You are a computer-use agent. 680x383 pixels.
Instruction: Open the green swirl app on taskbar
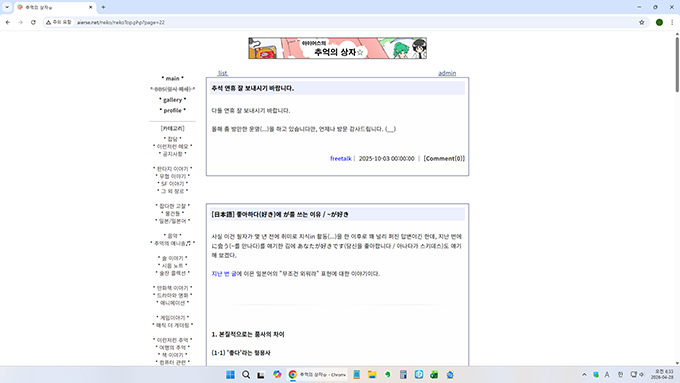click(387, 375)
